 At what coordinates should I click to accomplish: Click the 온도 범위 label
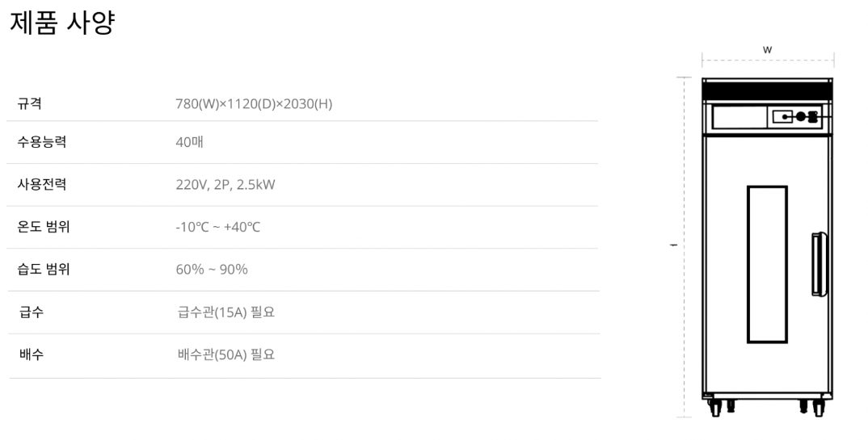[x=44, y=227]
